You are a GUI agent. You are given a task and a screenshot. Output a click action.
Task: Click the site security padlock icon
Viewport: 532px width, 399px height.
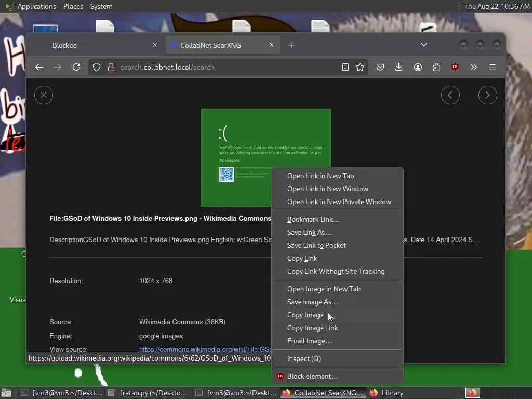coord(111,67)
